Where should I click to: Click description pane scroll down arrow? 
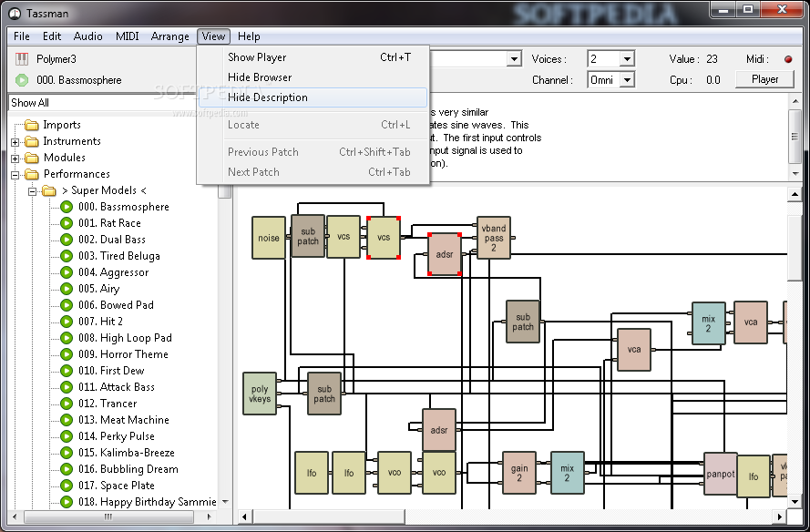point(795,174)
